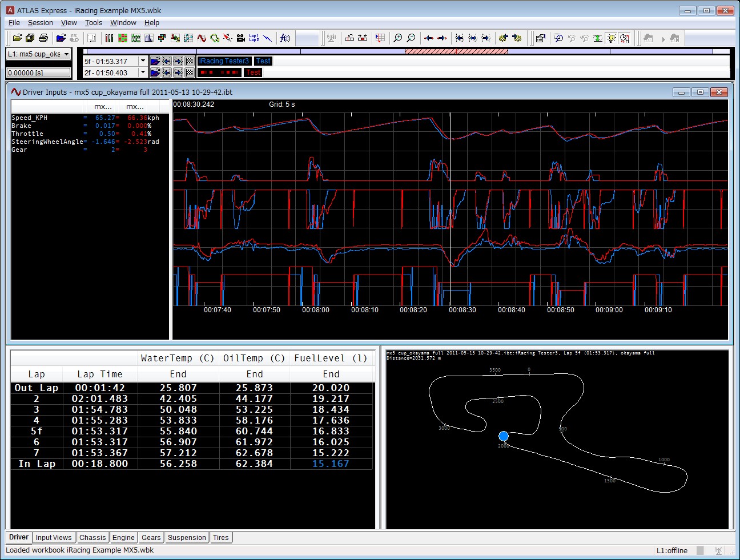Click the WaterTemp (C) column header
This screenshot has width=740, height=560.
pyautogui.click(x=178, y=358)
